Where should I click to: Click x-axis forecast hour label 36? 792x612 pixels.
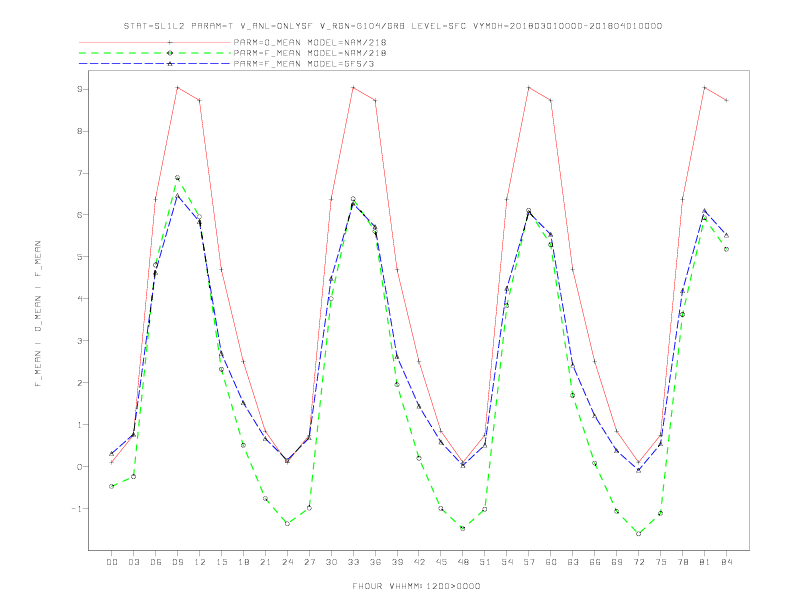pyautogui.click(x=375, y=562)
